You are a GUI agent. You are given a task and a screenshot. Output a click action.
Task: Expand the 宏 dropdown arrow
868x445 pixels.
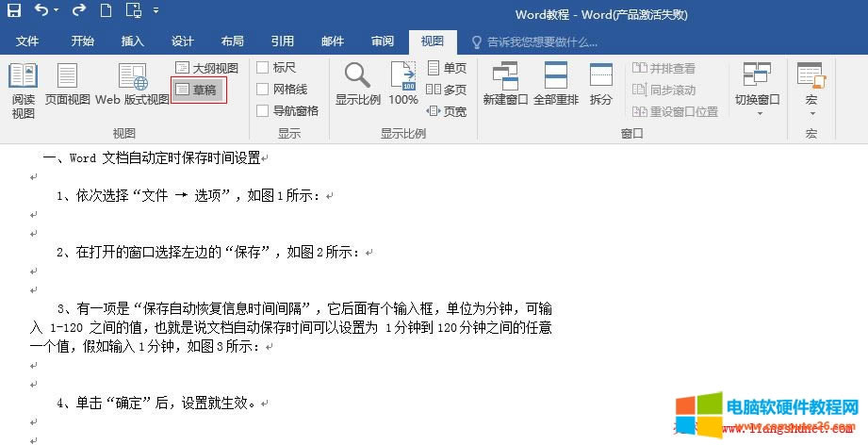tap(812, 113)
